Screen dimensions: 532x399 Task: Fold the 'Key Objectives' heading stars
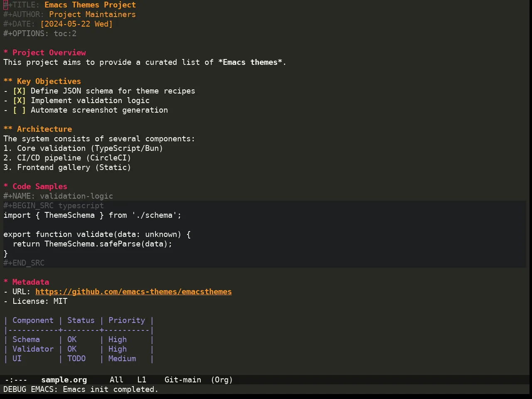pos(8,81)
